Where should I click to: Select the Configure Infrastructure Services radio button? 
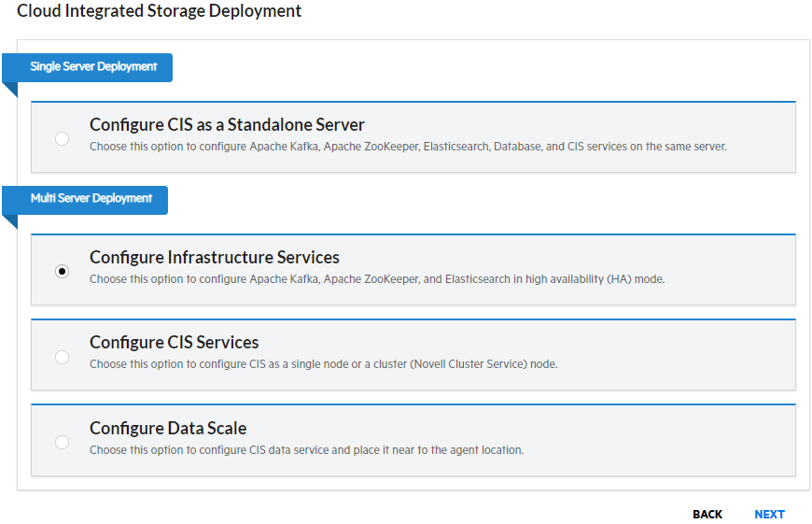[x=62, y=271]
